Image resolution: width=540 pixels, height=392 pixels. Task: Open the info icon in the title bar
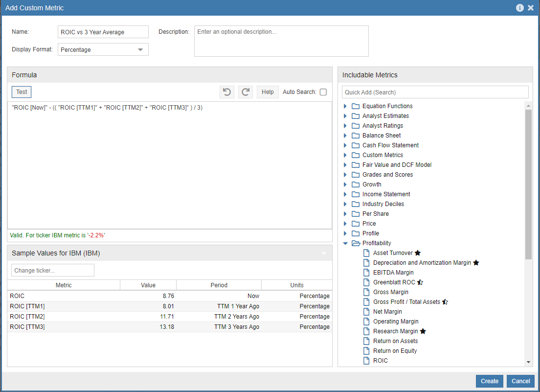519,7
